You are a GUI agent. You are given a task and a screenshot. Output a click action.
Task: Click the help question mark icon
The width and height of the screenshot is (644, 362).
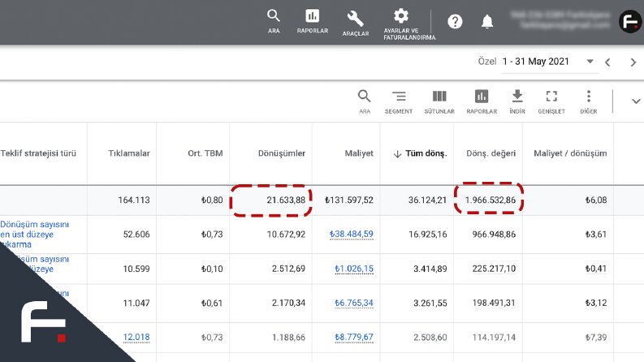(455, 21)
